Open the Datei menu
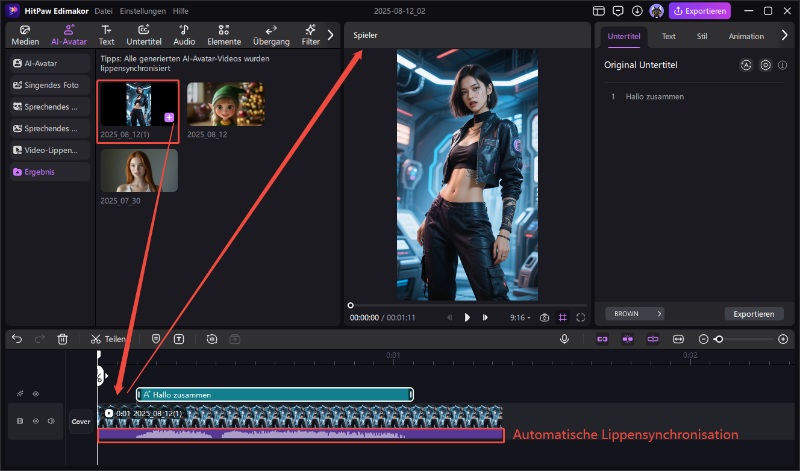The height and width of the screenshot is (471, 800). [103, 11]
